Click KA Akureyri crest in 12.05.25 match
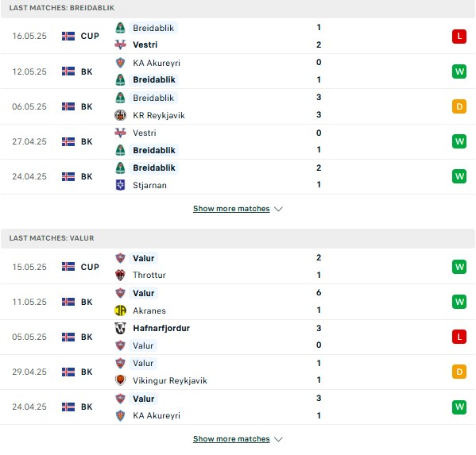Screen dimensions: 476x455 [x=120, y=63]
